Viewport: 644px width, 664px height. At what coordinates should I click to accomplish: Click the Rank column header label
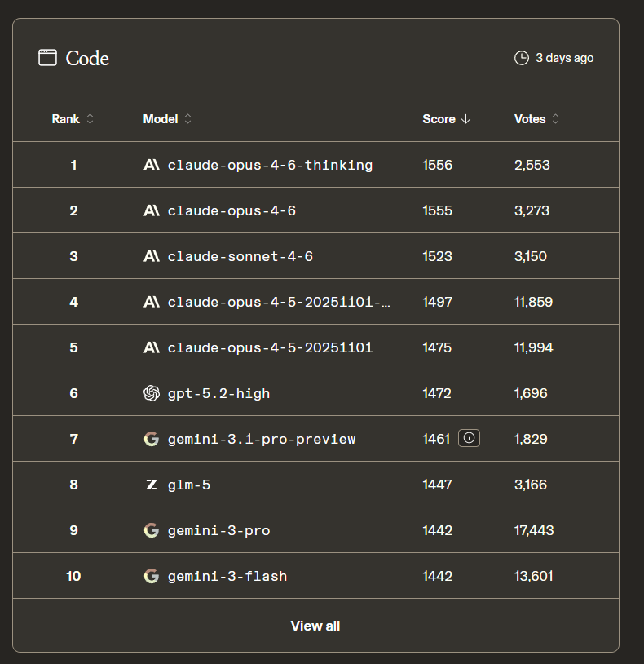pyautogui.click(x=65, y=119)
